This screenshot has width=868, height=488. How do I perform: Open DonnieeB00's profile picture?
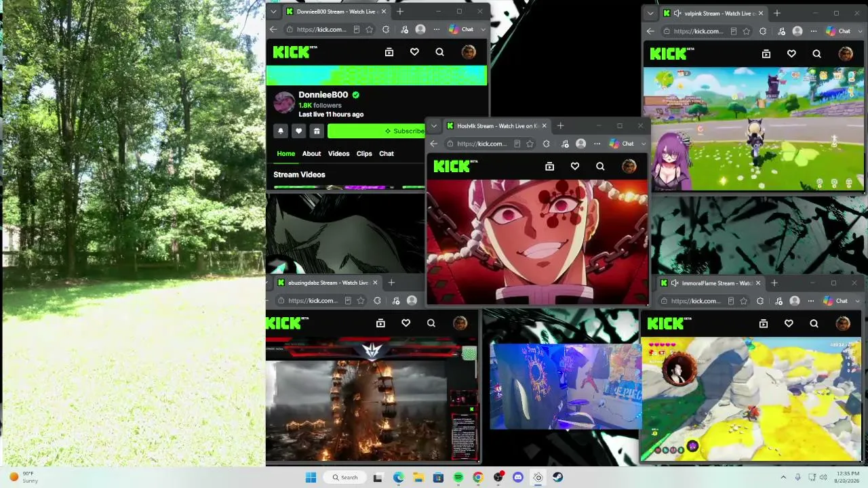(284, 103)
